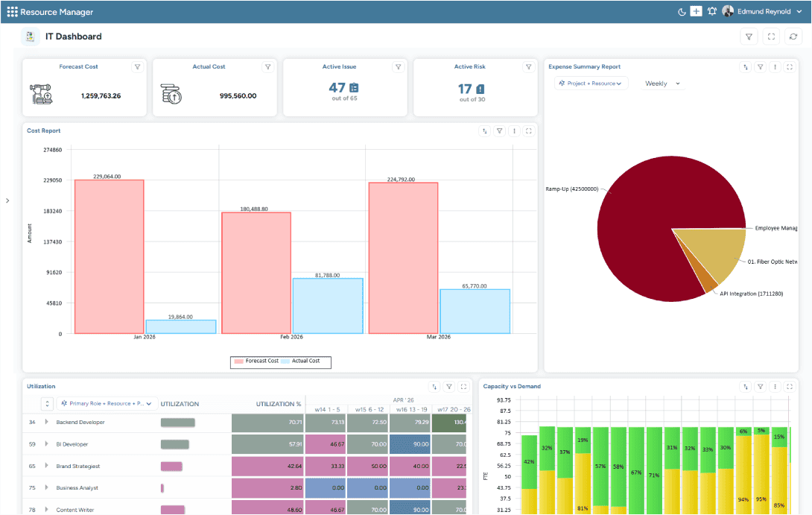Click Jan 2026 forecast bar 229,064.00
Screen dimensions: 812x515
[110, 256]
